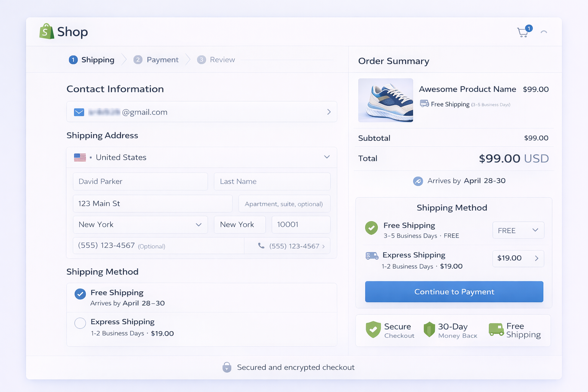
Task: Click the Free Shipping truck icon
Action: click(496, 330)
